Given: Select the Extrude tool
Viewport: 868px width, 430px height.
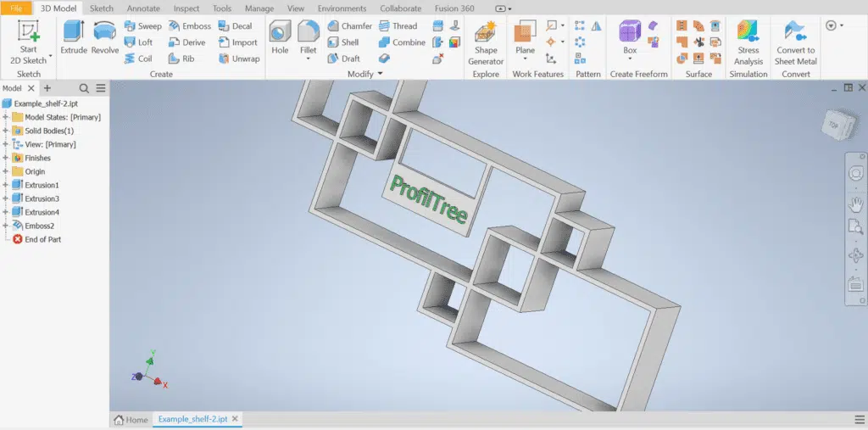Looking at the screenshot, I should pos(74,37).
